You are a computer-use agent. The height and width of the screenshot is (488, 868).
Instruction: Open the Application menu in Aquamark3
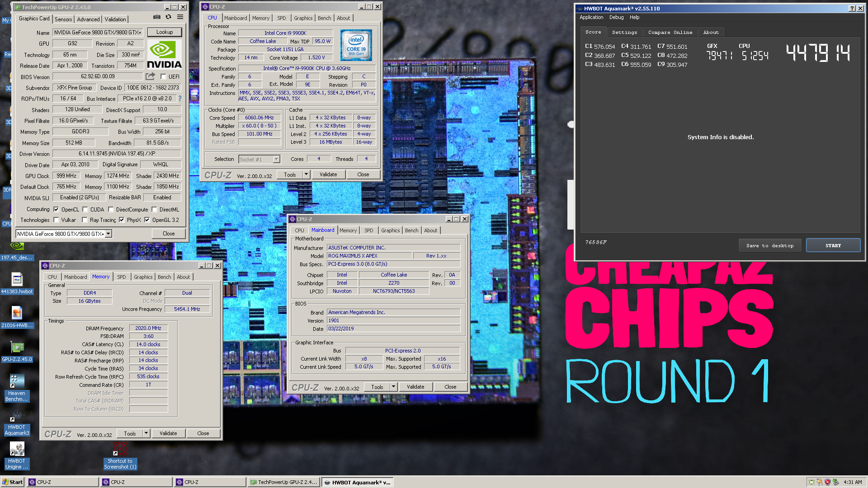tap(591, 17)
